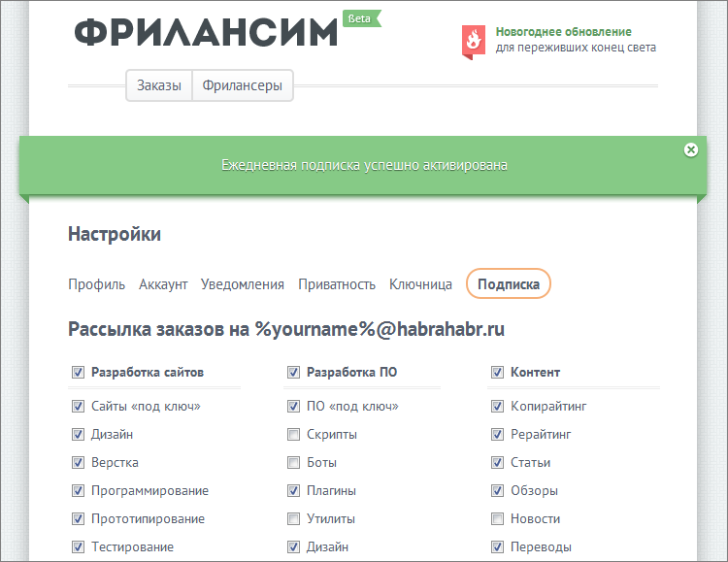
Task: Enable the Боты checkbox
Action: click(x=293, y=463)
